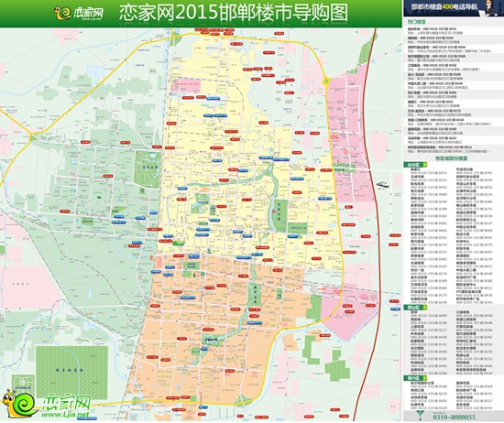The height and width of the screenshot is (423, 504).
Task: Open the 热门楼盘 heading
Action: coord(416,22)
